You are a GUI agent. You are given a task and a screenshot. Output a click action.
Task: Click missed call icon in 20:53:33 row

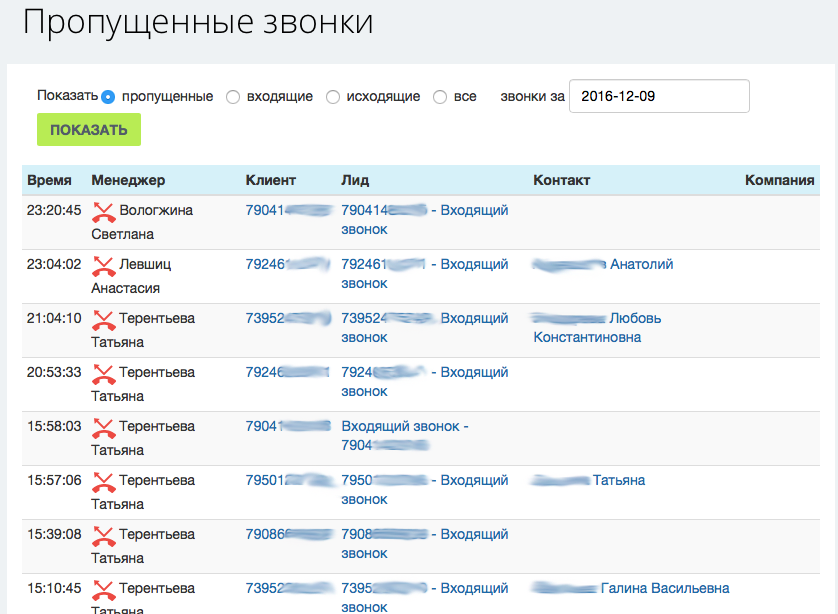tap(103, 374)
